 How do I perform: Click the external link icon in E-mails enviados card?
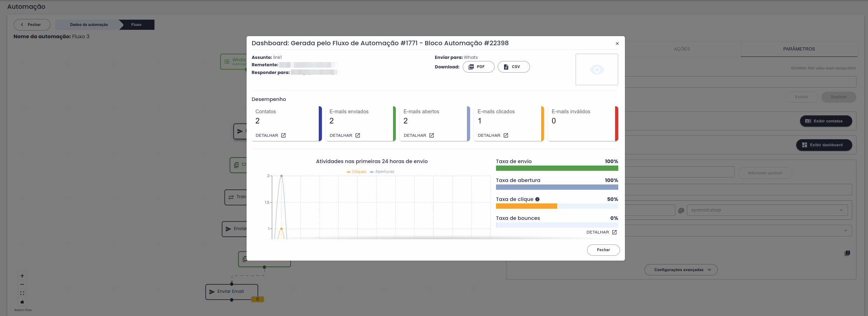point(358,135)
